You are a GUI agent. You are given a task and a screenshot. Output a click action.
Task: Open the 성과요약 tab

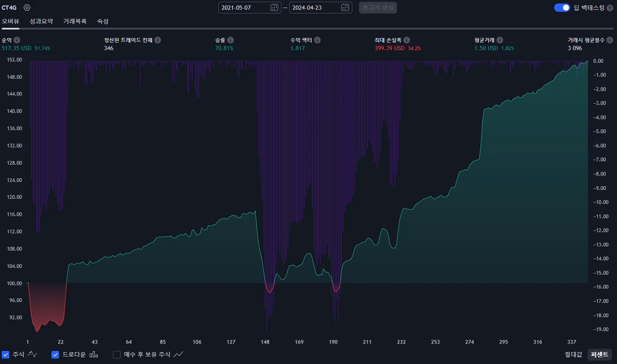click(x=41, y=21)
